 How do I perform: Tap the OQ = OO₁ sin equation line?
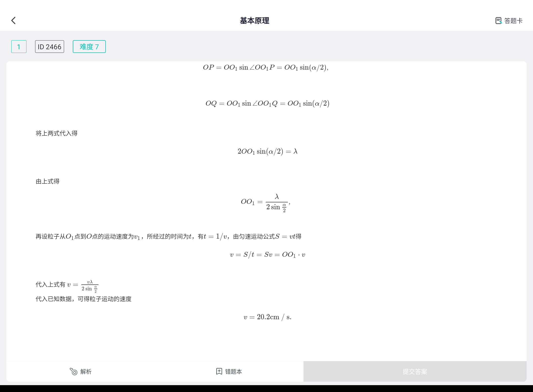(267, 103)
